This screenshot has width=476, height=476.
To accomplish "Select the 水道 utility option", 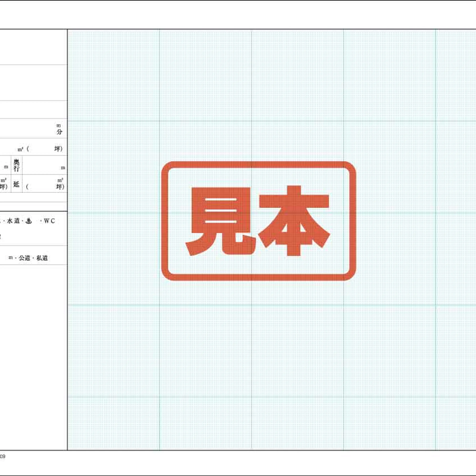I will click(13, 221).
